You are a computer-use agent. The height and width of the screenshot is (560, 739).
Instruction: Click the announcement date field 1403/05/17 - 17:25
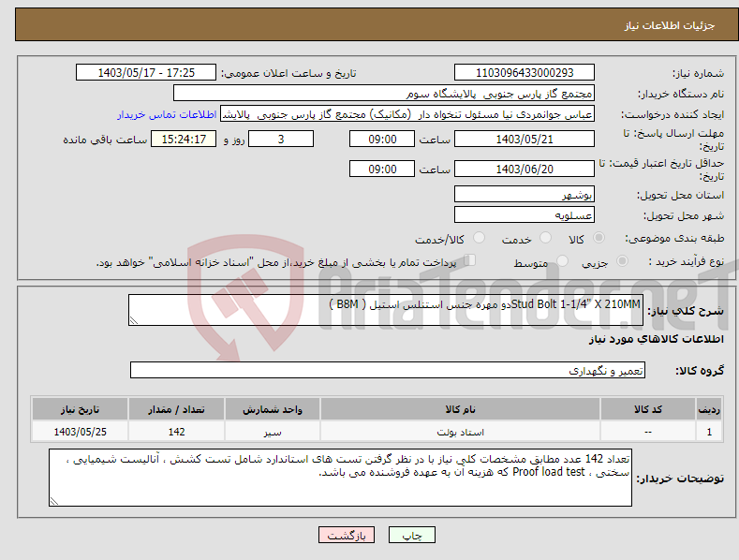tap(145, 73)
